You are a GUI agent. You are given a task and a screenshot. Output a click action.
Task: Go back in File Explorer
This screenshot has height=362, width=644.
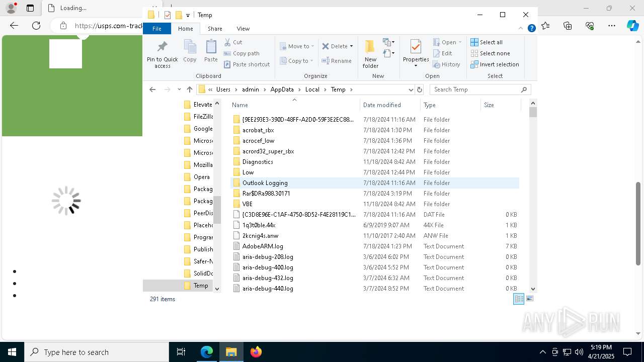(x=152, y=89)
